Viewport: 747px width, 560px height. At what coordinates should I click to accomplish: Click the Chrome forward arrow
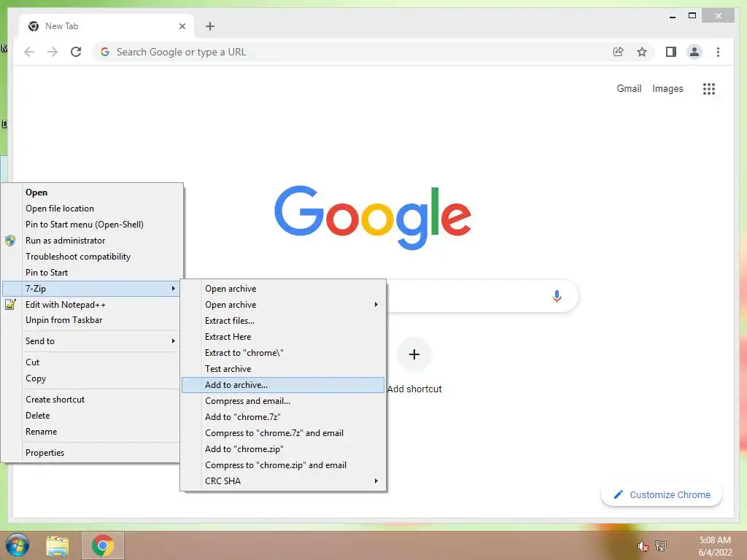point(53,52)
